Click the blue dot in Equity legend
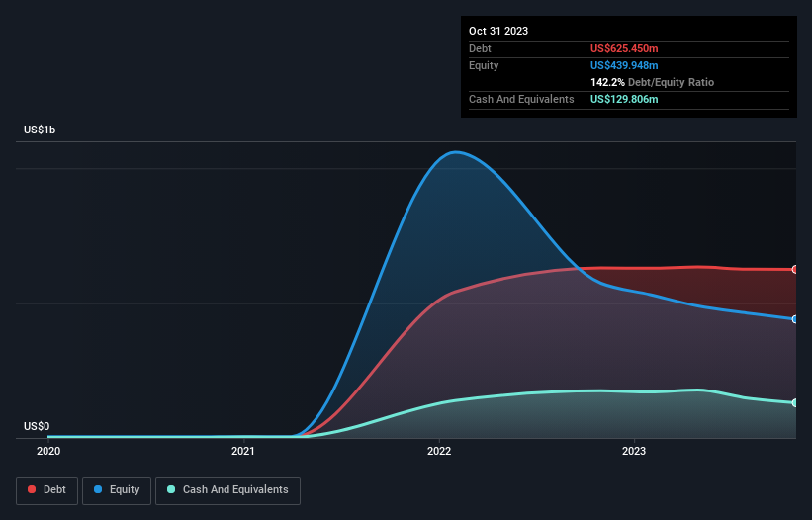The height and width of the screenshot is (520, 812). click(x=98, y=489)
